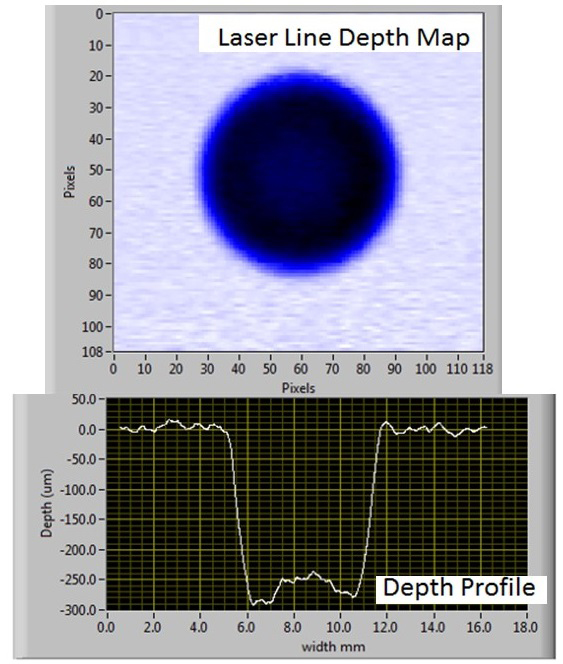Select the 50.0 top value of the Depth axis
The width and height of the screenshot is (563, 664).
(87, 398)
